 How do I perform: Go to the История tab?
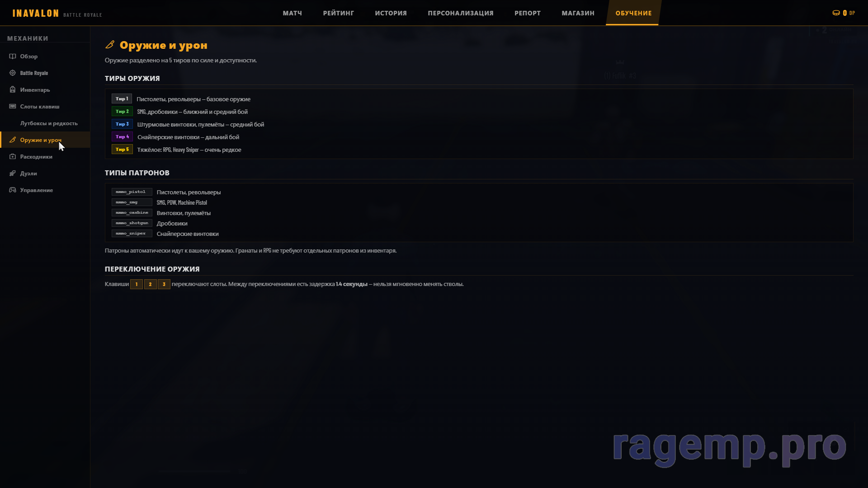pyautogui.click(x=391, y=13)
